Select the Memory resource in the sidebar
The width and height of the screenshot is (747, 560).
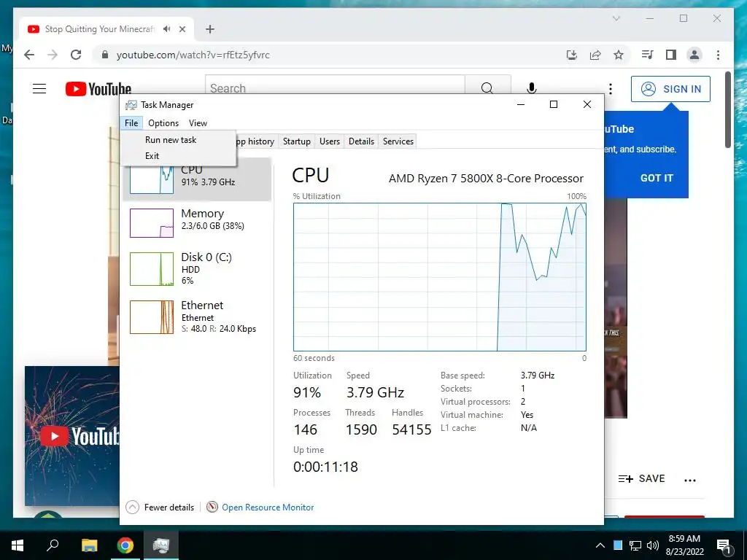click(197, 222)
